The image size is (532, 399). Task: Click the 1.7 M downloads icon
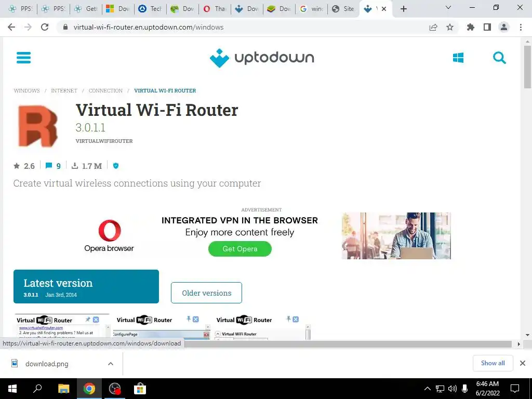point(75,166)
